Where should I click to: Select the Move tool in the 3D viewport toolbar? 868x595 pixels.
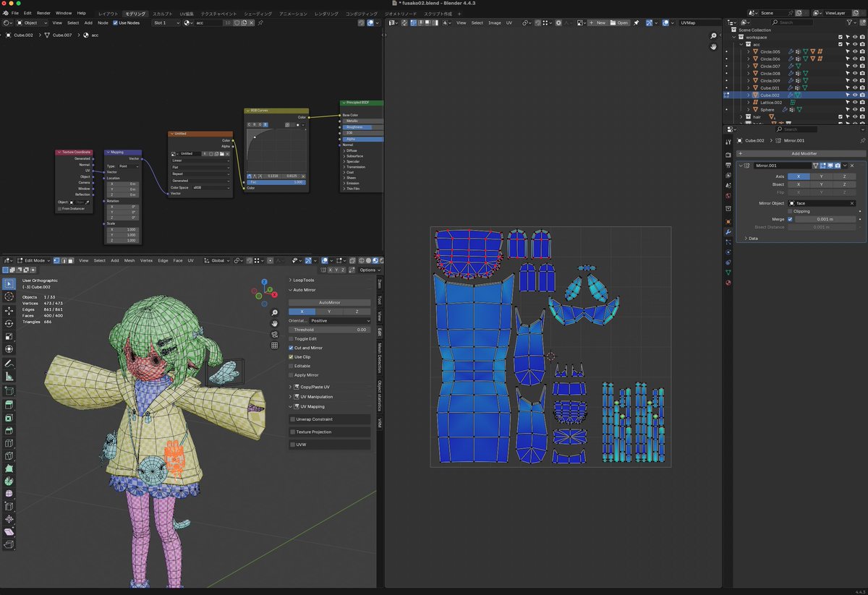pyautogui.click(x=9, y=310)
